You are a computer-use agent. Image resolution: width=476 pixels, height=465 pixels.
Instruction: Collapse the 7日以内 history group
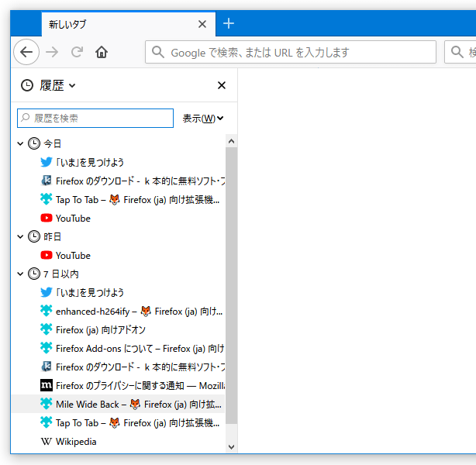(20, 274)
